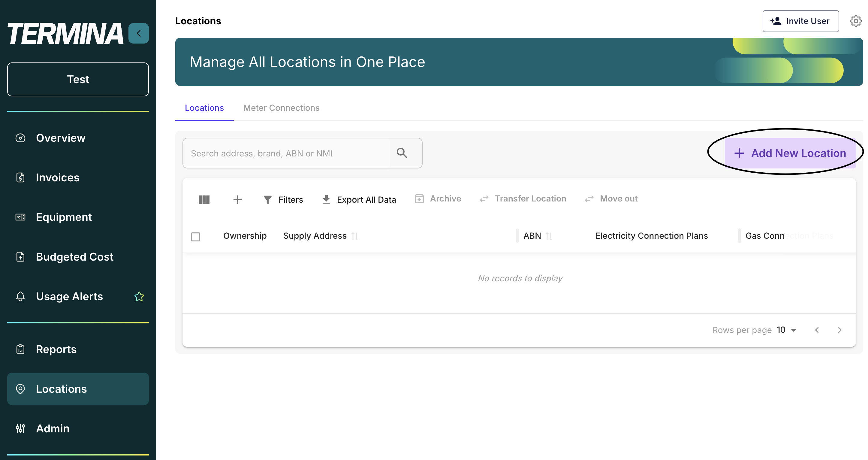The height and width of the screenshot is (460, 868).
Task: Open Budgeted Cost in the sidebar
Action: 78,257
